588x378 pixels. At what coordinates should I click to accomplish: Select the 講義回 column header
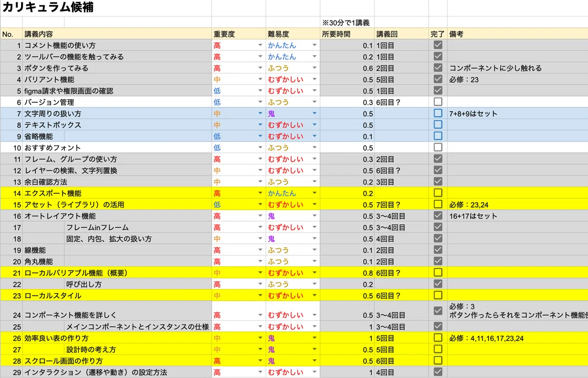401,34
